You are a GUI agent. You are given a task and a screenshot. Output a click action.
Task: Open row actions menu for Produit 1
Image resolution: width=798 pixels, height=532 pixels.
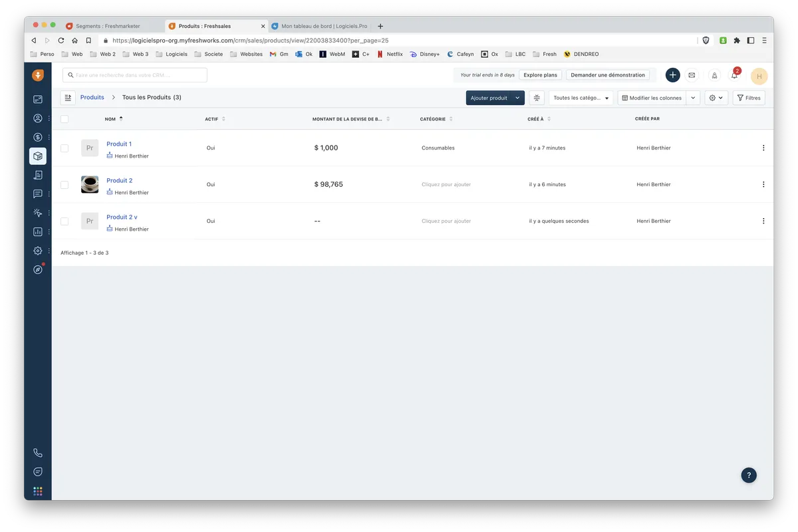point(763,148)
